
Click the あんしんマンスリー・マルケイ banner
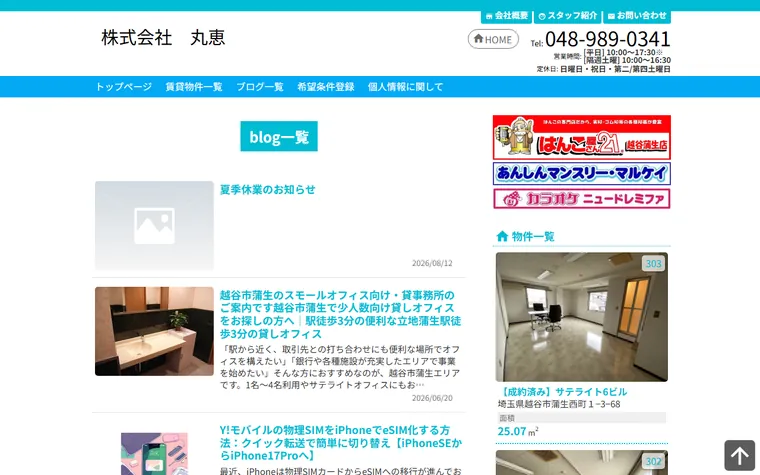pyautogui.click(x=582, y=174)
